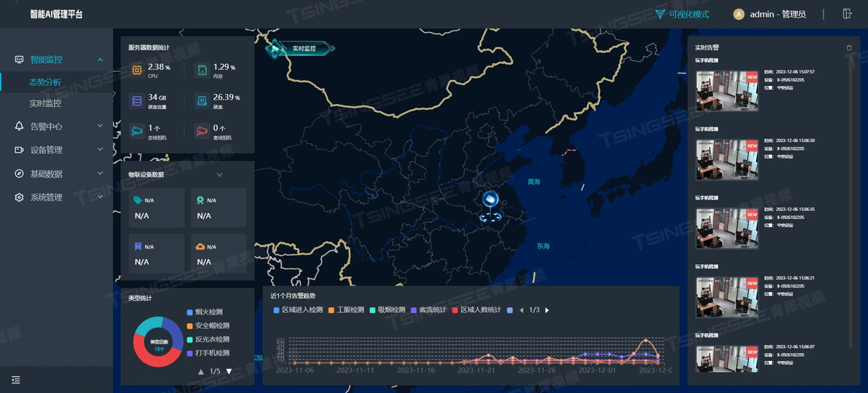The width and height of the screenshot is (868, 393).
Task: Click the 智能监控 monitor icon in sidebar
Action: pyautogui.click(x=20, y=59)
